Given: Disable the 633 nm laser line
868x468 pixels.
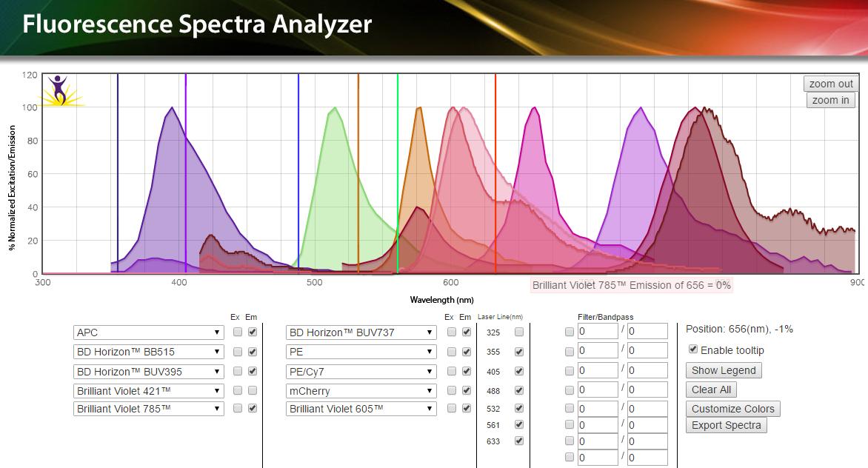Looking at the screenshot, I should coord(519,441).
